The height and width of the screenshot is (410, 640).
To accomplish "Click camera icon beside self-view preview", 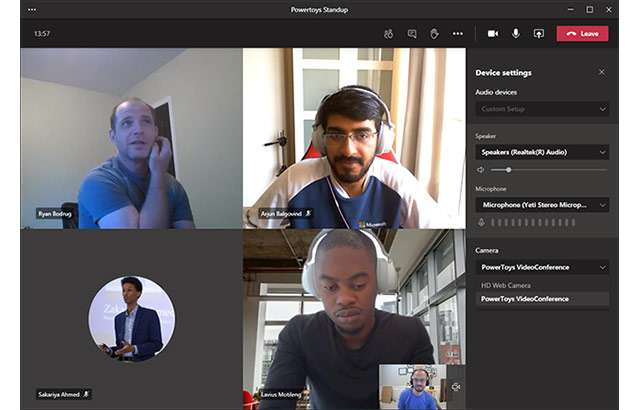I will (x=456, y=387).
